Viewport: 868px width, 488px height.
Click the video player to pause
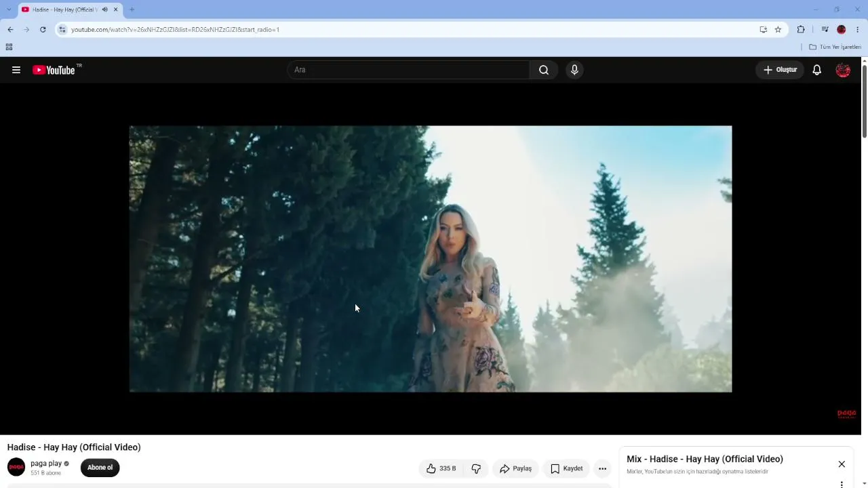point(431,259)
